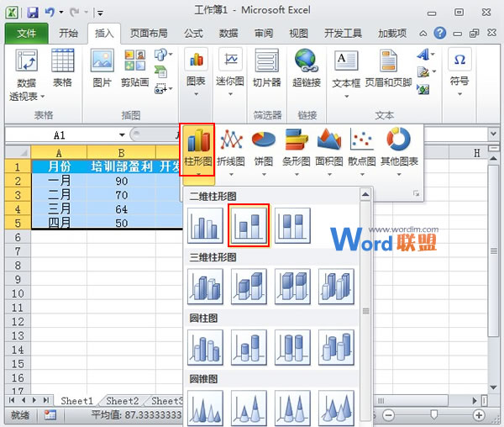Open the 柱形图 column chart gallery
This screenshot has height=427, width=504.
tap(197, 149)
